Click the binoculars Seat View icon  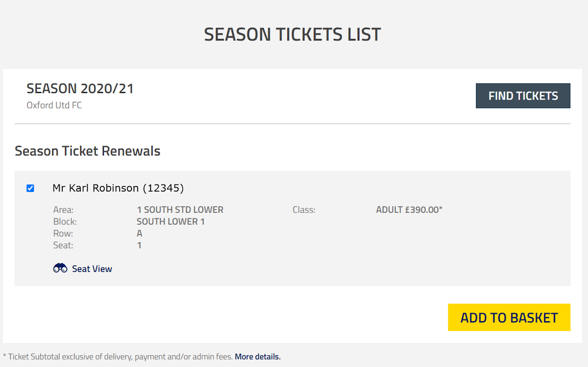(x=60, y=268)
